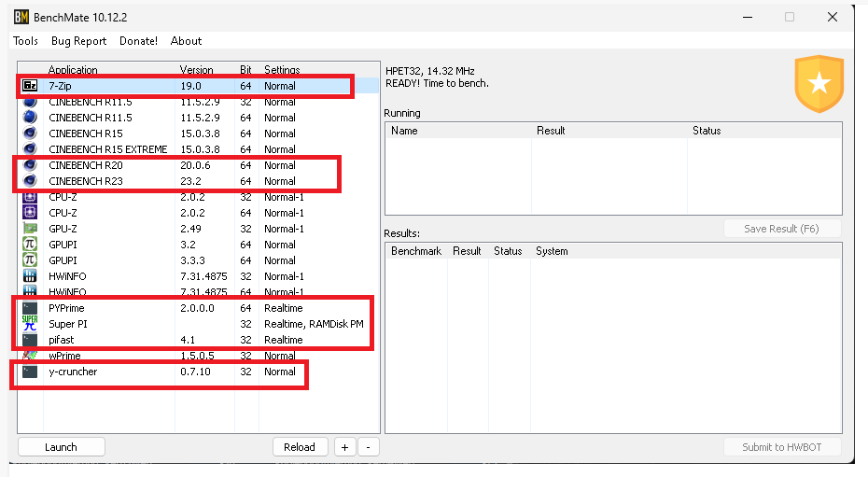Select the CINEBENCH R20 entry
This screenshot has height=477, width=868.
[x=86, y=165]
